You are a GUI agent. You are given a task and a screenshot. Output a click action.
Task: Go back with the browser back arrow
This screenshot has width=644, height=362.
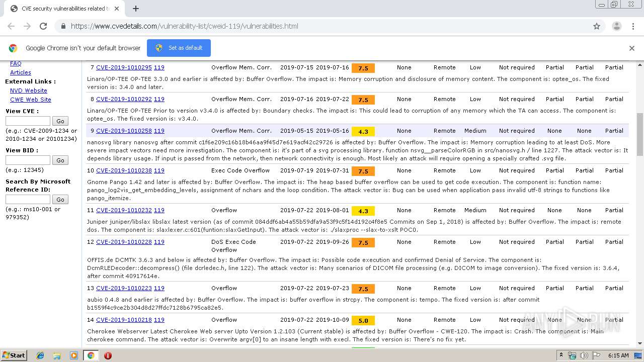point(11,26)
